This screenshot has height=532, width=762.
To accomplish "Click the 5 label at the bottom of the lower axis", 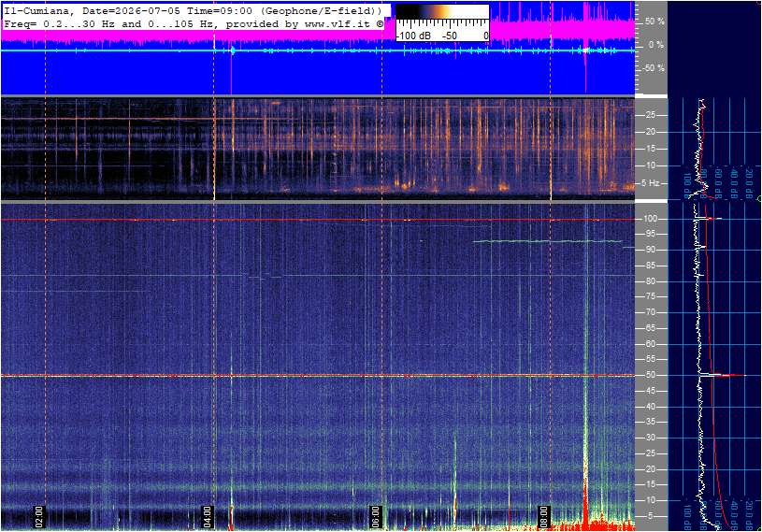I will tap(651, 516).
